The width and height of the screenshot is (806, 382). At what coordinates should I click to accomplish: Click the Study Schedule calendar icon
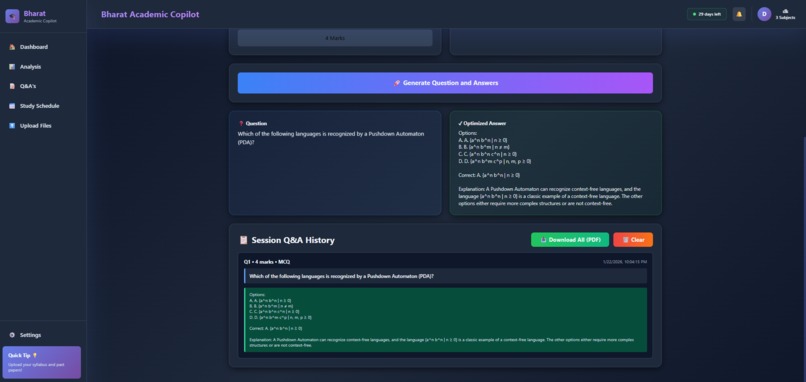[12, 106]
